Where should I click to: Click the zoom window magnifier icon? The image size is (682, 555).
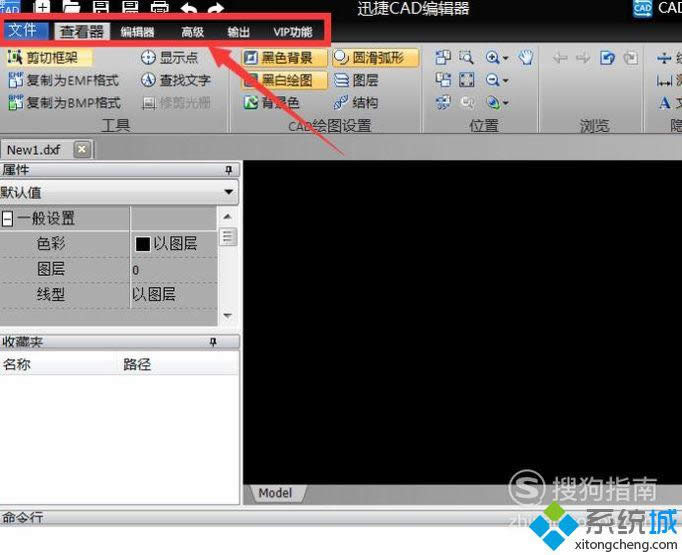click(x=466, y=57)
